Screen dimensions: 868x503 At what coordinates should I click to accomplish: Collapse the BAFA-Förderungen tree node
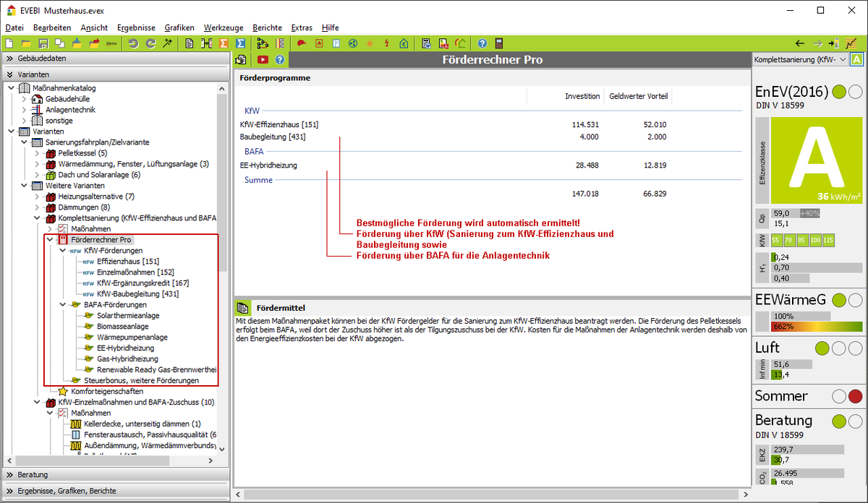63,304
